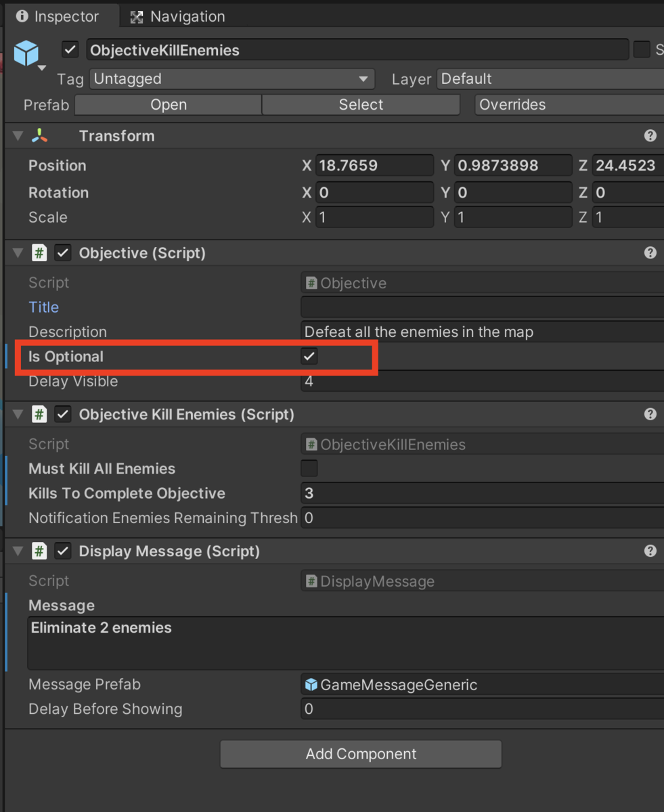Click the DisplayMessage script reference field
Viewport: 664px width, 812px height.
pos(482,581)
